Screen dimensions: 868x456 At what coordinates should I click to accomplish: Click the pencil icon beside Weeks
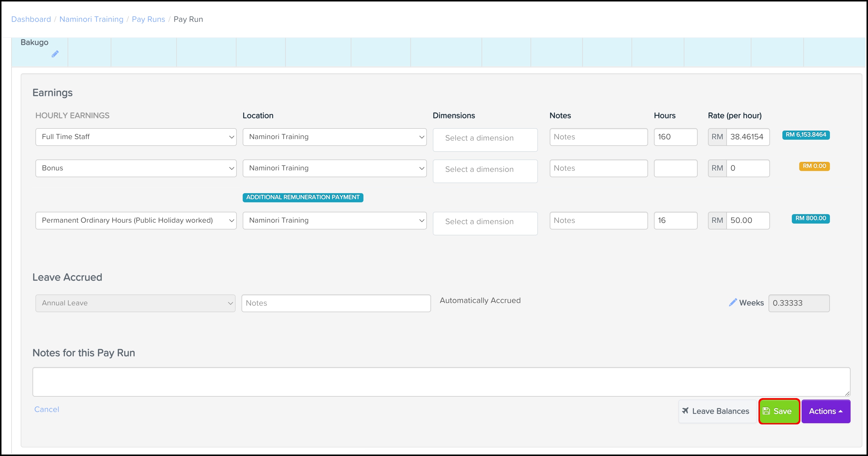pyautogui.click(x=732, y=302)
